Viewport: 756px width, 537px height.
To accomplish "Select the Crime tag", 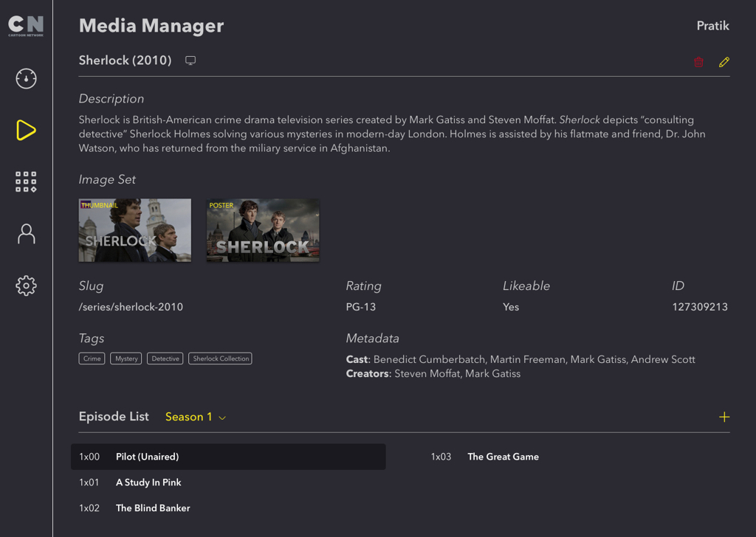I will [x=92, y=358].
